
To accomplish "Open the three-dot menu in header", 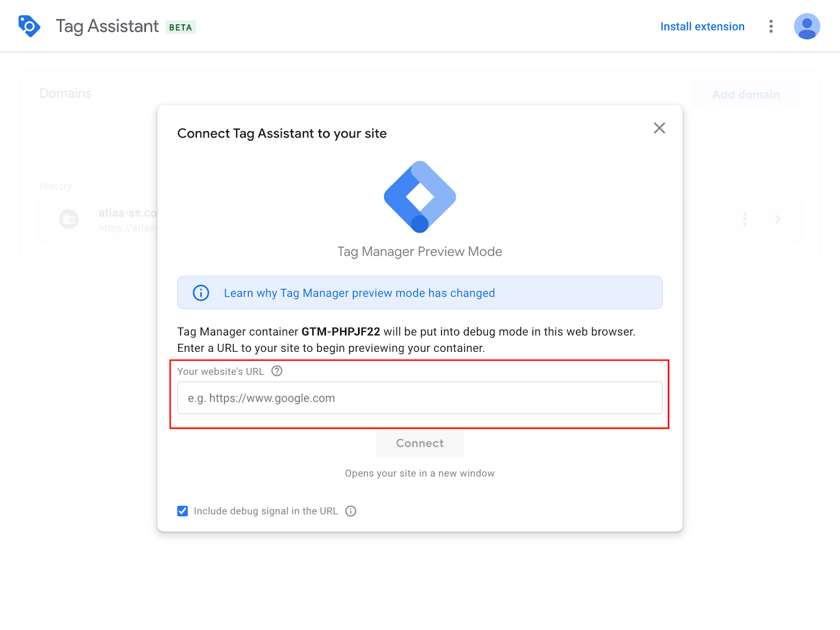I will point(771,26).
